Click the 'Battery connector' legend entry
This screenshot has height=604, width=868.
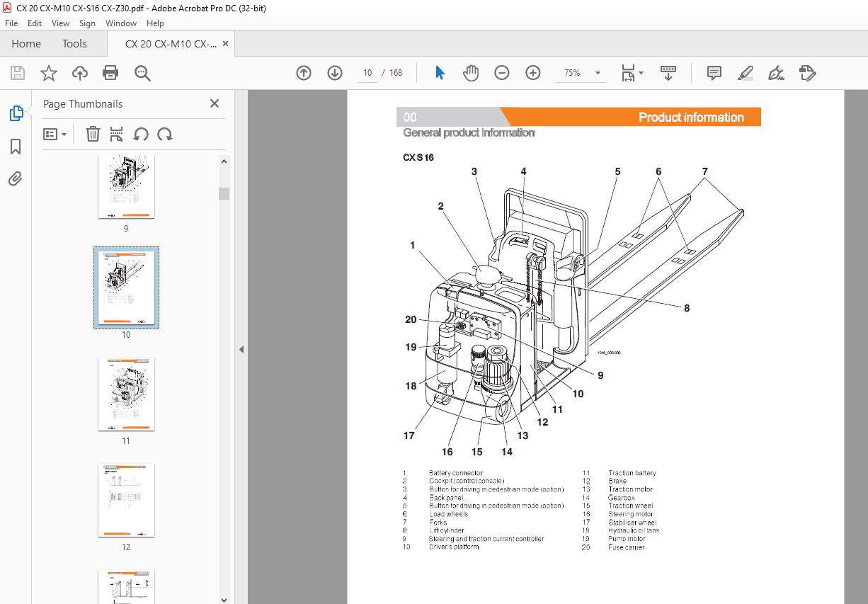coord(456,473)
